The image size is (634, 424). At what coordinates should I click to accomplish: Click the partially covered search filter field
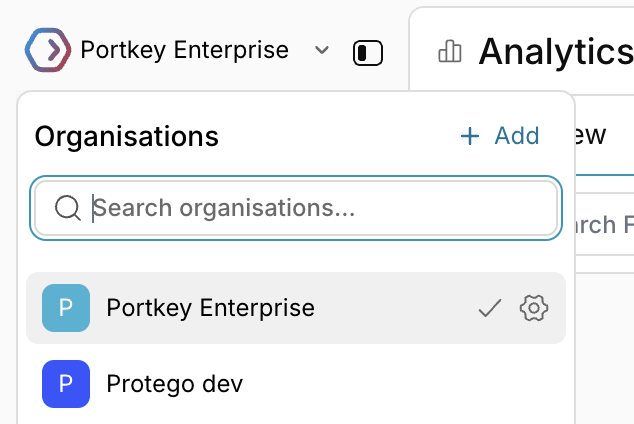604,224
